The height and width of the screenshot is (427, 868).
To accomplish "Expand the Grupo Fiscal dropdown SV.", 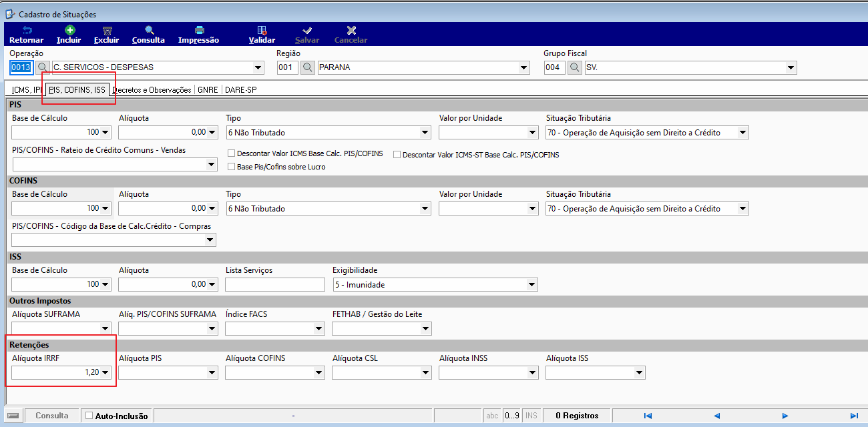I will coord(791,67).
